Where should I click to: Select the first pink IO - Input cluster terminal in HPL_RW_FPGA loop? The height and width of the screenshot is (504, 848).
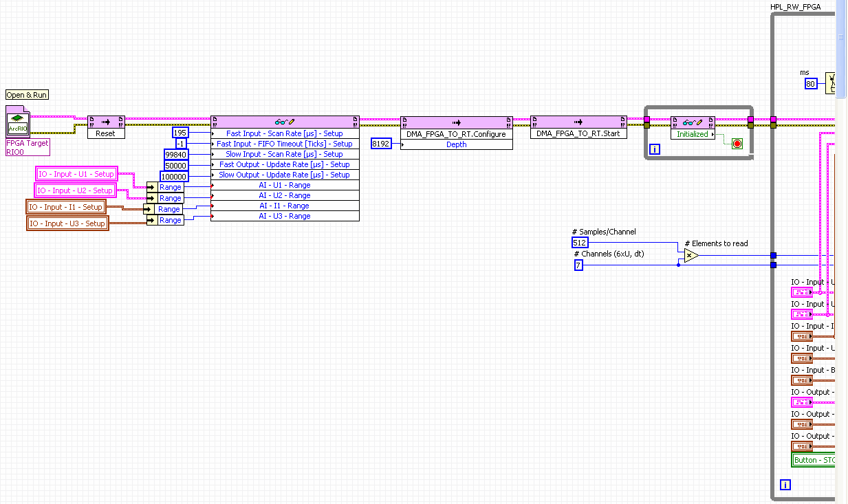click(x=802, y=292)
